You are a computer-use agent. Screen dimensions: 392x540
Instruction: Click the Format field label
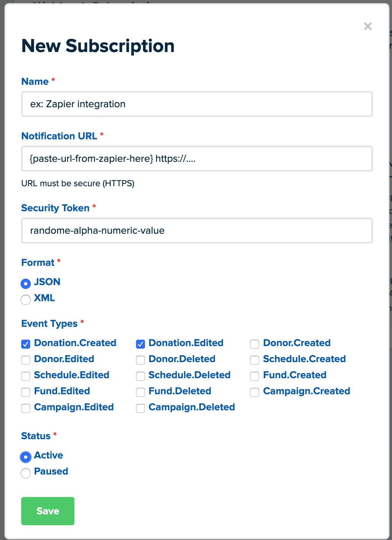[x=38, y=262]
